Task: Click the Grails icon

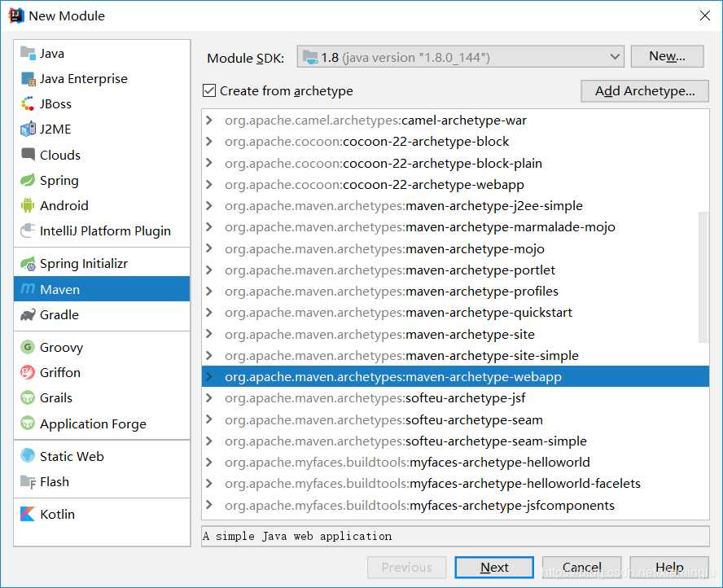Action: pyautogui.click(x=28, y=397)
